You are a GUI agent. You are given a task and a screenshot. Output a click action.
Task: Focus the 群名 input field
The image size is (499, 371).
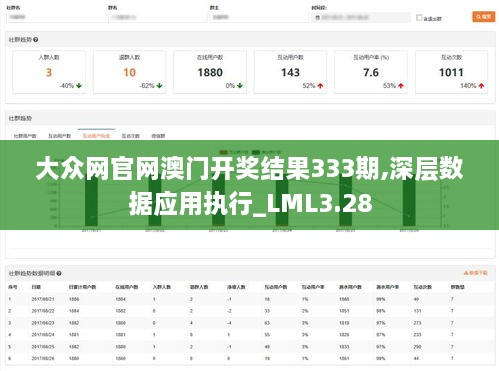157,17
